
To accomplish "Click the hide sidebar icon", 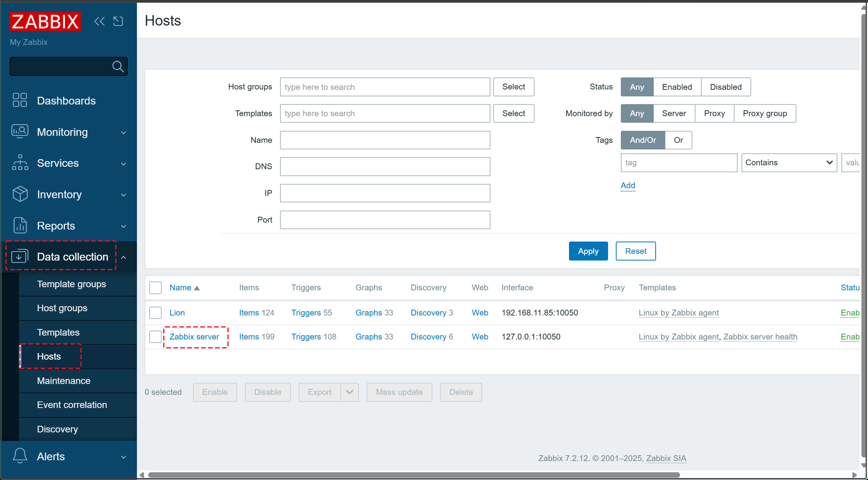I will click(118, 21).
